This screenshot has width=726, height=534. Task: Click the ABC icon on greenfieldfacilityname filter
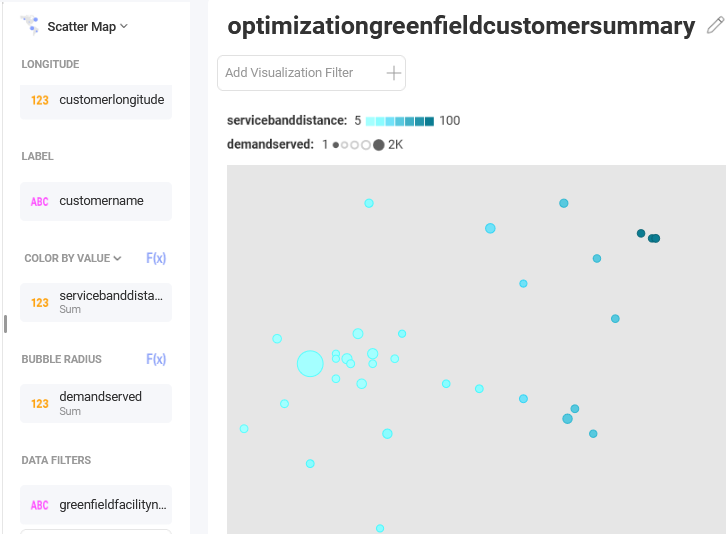coord(40,505)
